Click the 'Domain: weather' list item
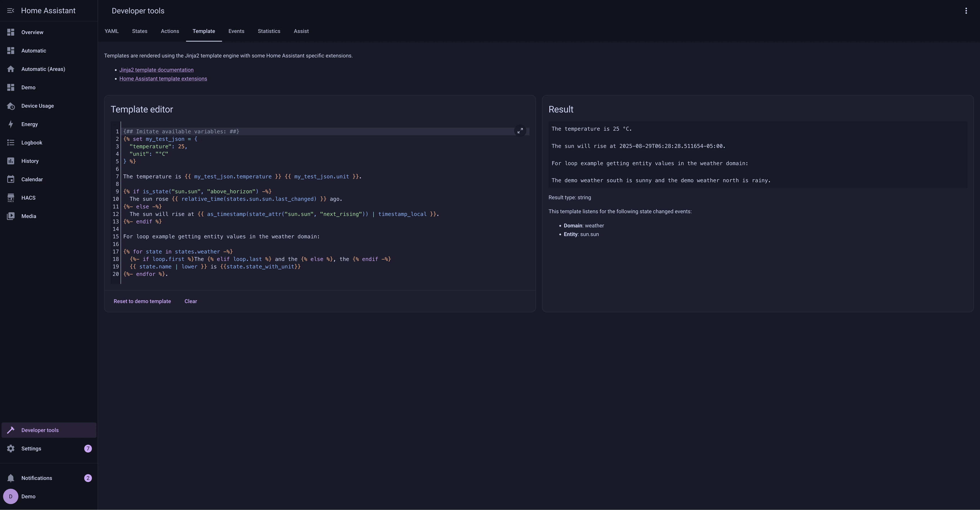This screenshot has width=980, height=510. [x=584, y=225]
